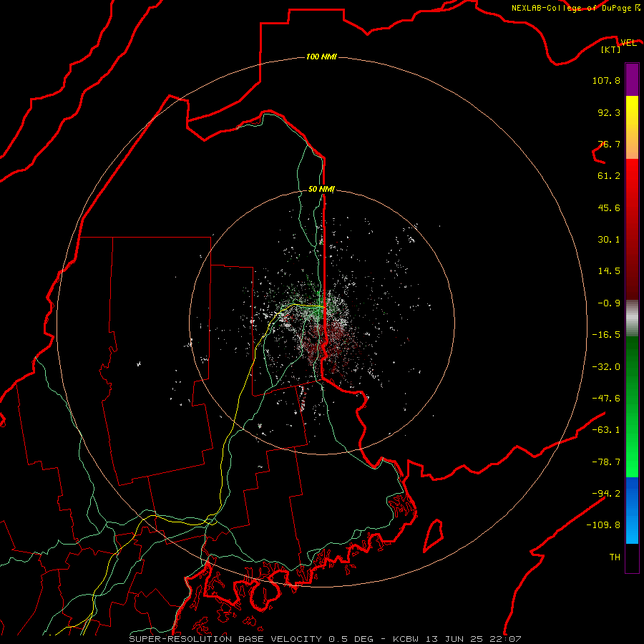Click the -94.2 velocity scale value
This screenshot has width=644, height=644.
point(606,494)
